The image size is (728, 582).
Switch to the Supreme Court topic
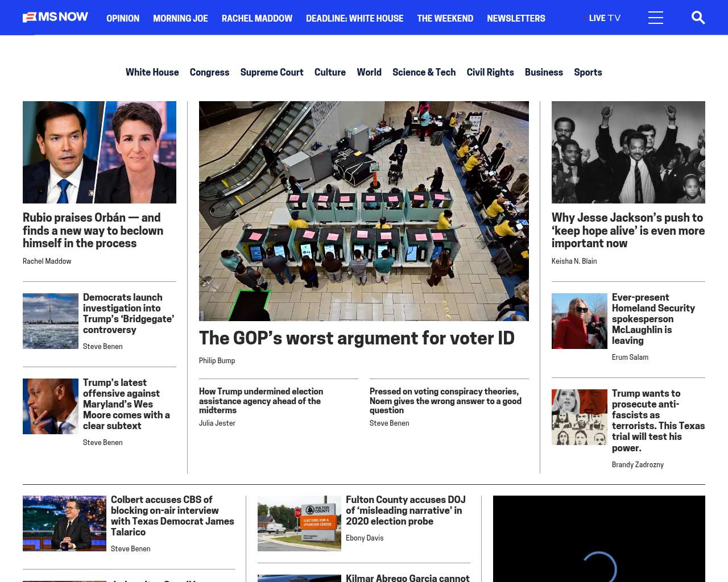pos(272,72)
